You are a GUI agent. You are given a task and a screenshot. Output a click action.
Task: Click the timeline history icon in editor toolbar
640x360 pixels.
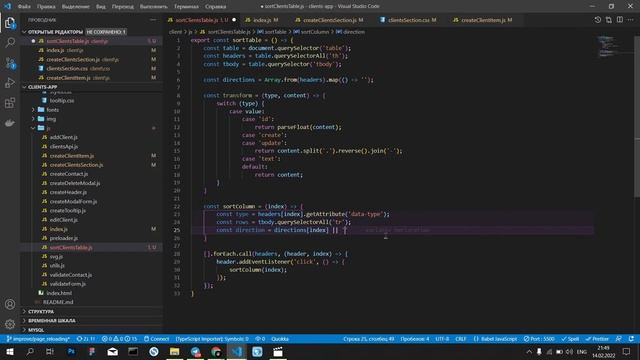point(598,20)
